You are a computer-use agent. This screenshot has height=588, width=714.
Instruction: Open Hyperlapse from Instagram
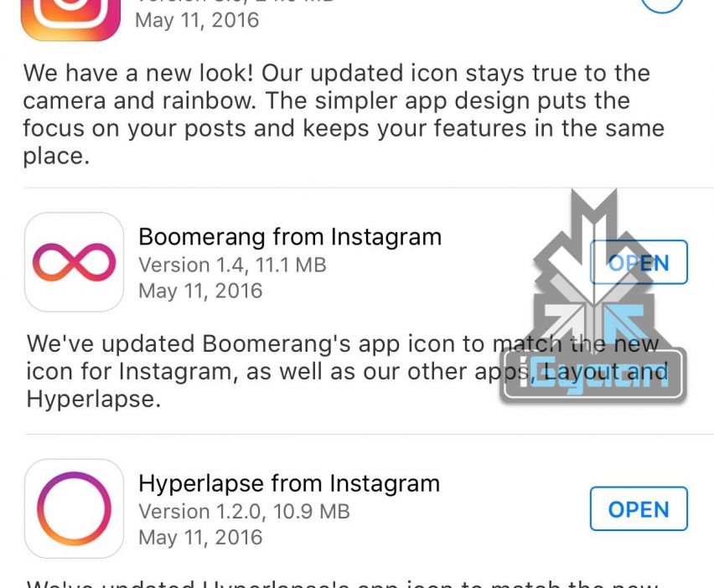coord(639,508)
